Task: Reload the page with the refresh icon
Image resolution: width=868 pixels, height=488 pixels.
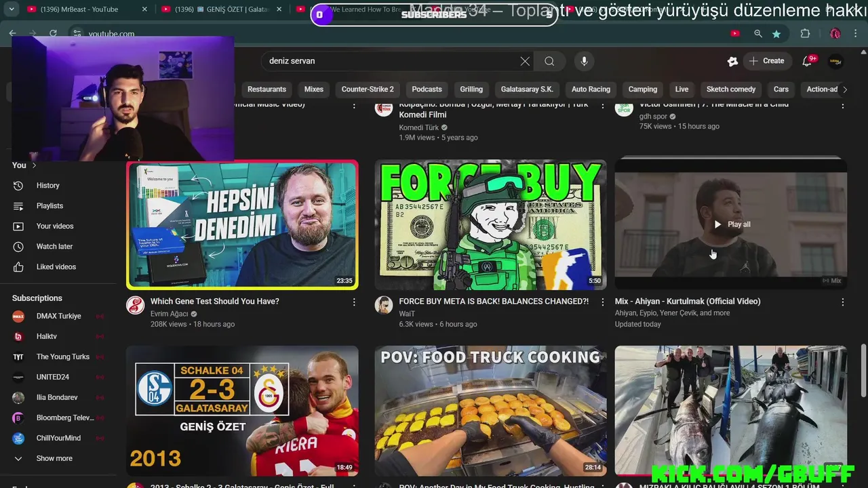Action: pos(53,33)
